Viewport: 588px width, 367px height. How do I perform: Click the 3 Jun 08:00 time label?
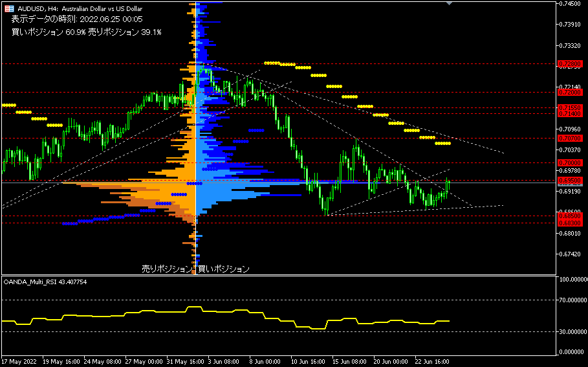tap(224, 362)
